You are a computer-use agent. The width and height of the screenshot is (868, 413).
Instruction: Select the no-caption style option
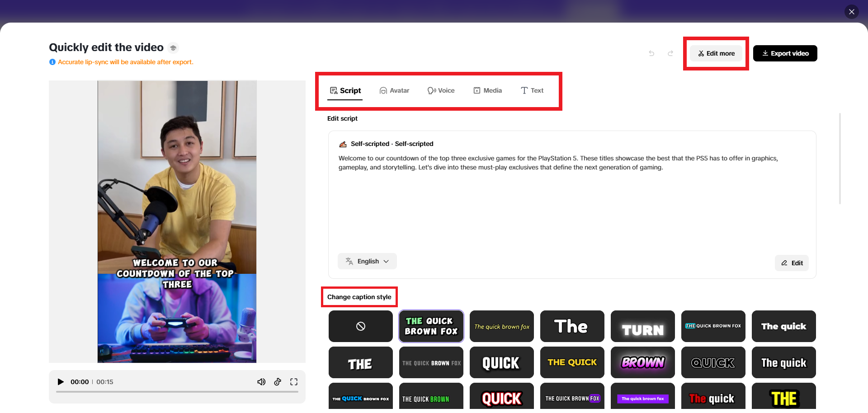[361, 326]
